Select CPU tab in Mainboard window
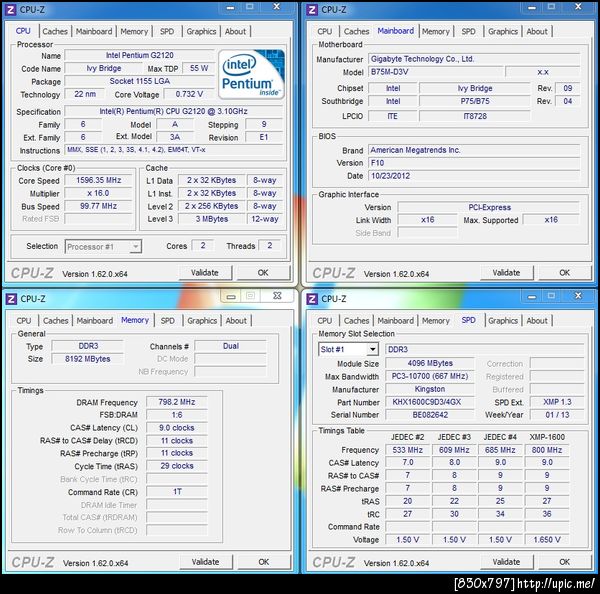 [x=324, y=31]
